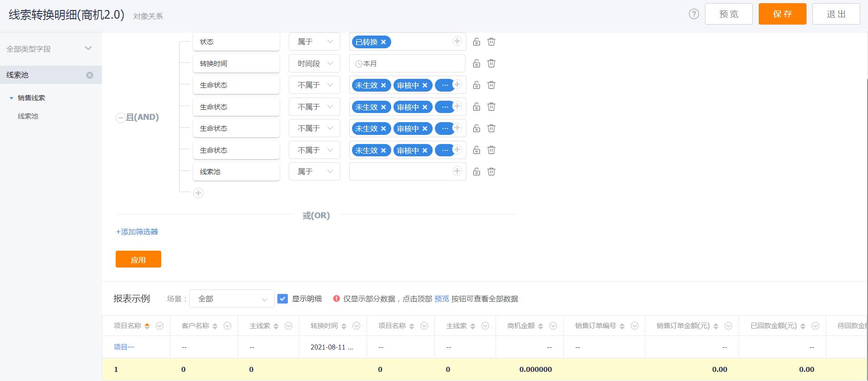868x381 pixels.
Task: Open the 对象关系 tab beside the title
Action: point(148,16)
